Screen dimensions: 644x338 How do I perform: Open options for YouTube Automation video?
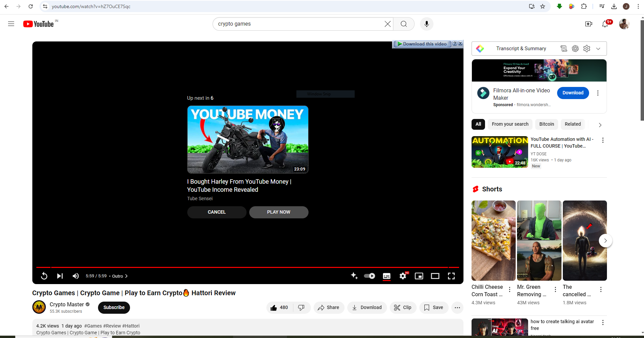pyautogui.click(x=603, y=140)
